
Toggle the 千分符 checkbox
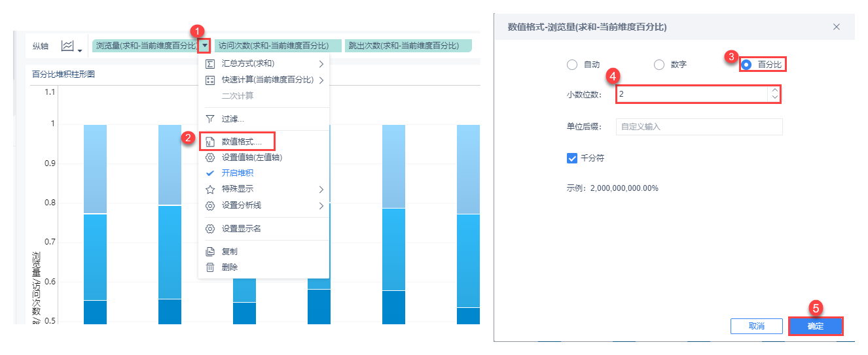(x=572, y=158)
